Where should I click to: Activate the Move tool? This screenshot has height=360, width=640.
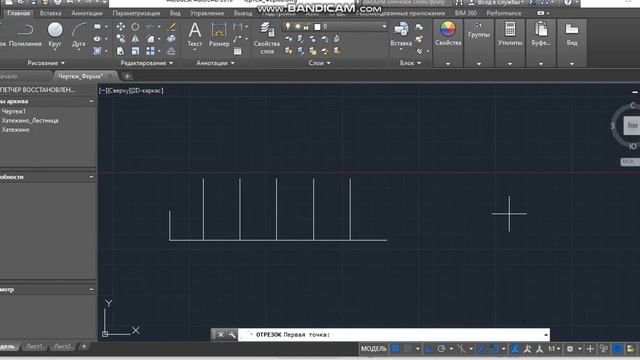[121, 27]
